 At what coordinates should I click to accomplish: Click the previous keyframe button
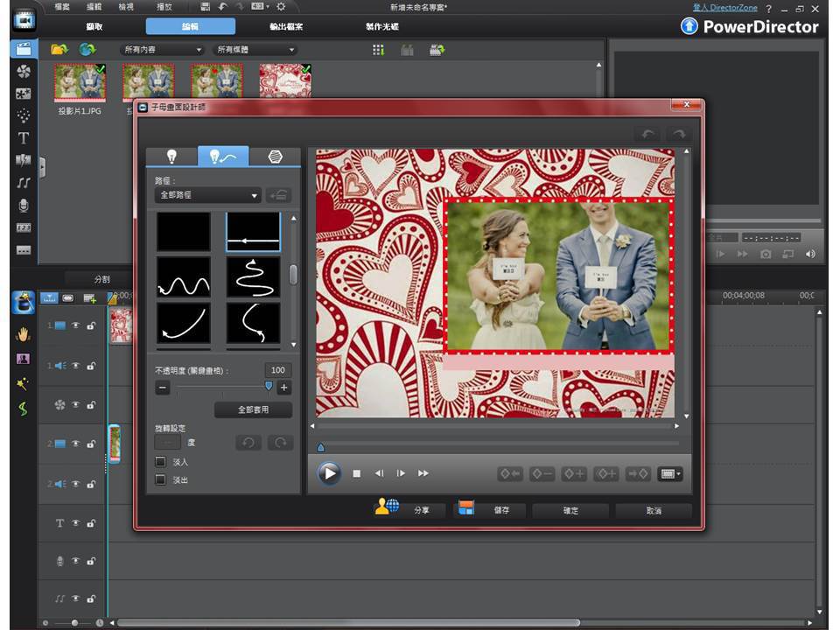coord(509,473)
